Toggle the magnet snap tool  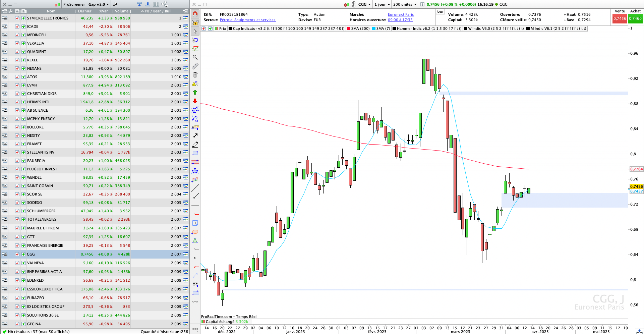click(x=195, y=14)
